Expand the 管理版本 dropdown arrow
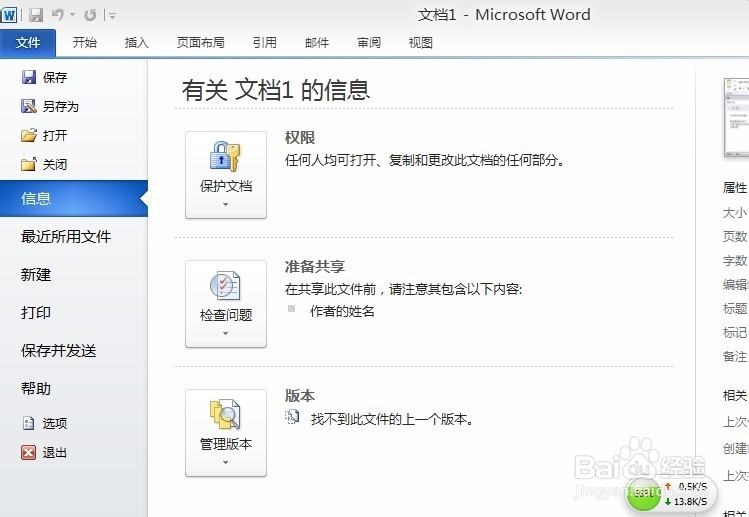 coord(225,463)
